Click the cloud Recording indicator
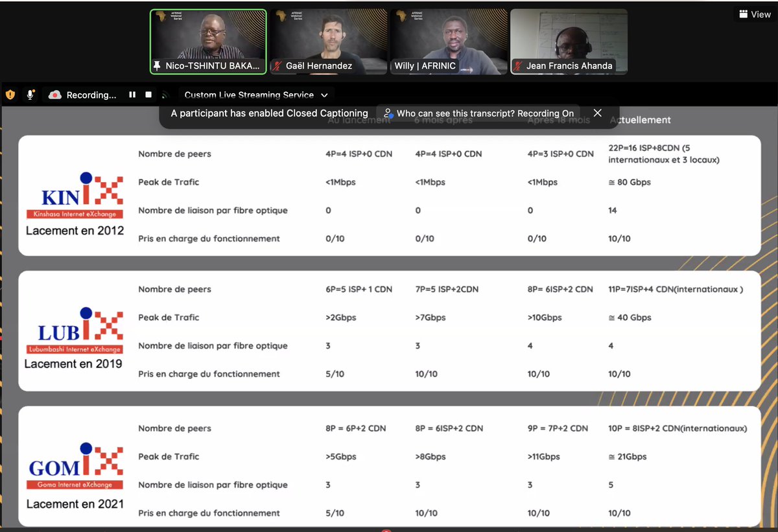This screenshot has height=532, width=778. (83, 95)
